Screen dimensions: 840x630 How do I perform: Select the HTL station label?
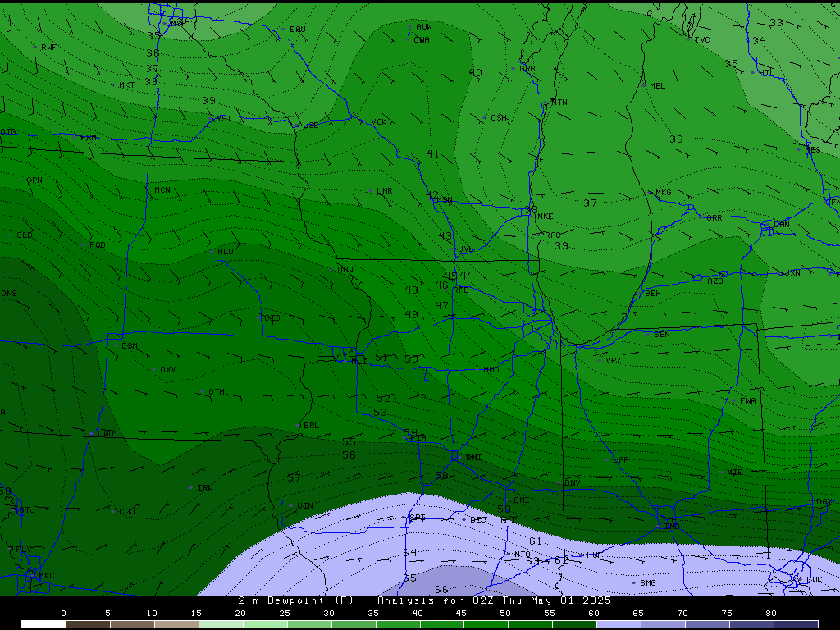click(767, 73)
